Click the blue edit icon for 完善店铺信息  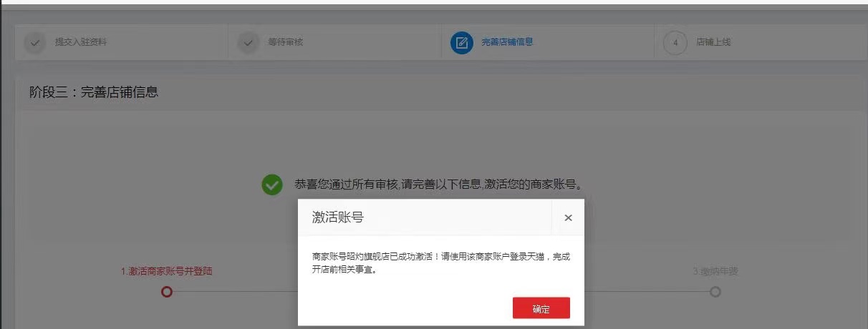click(462, 42)
